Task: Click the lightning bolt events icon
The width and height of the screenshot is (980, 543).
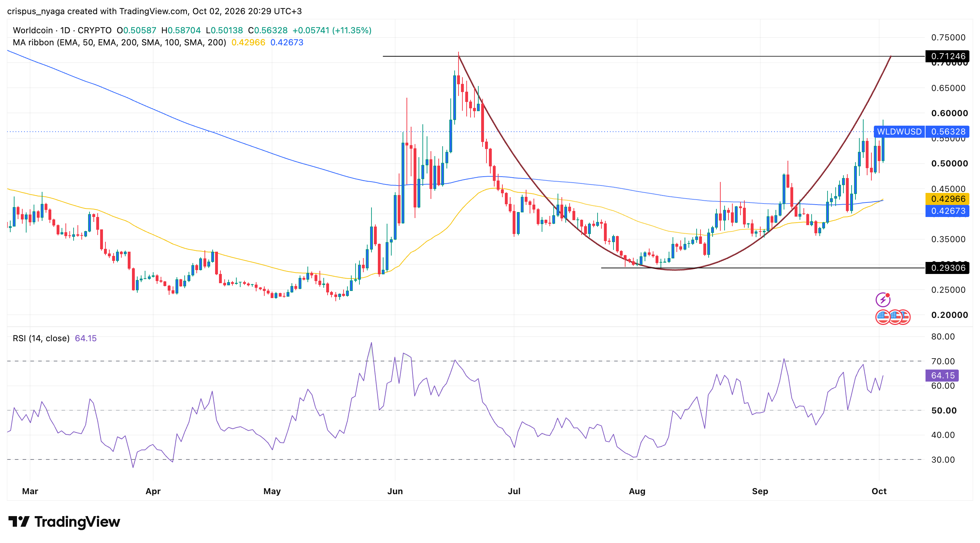Action: (883, 299)
